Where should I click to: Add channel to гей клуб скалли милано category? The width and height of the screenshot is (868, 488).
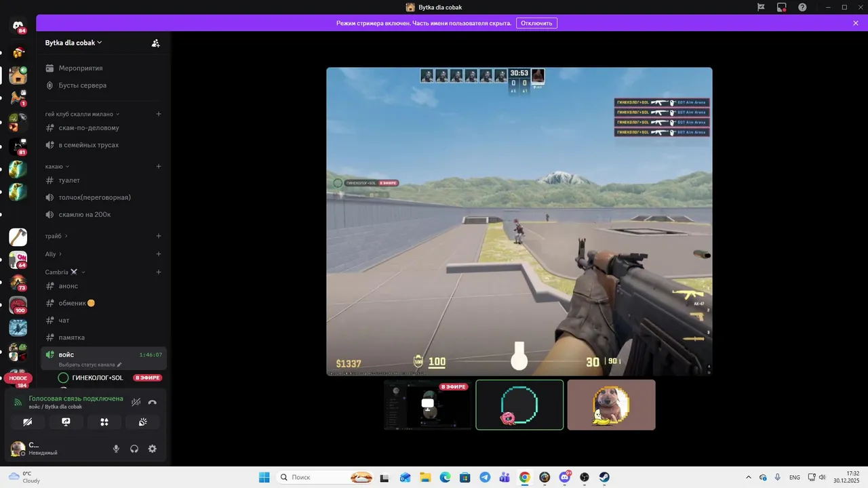click(159, 114)
